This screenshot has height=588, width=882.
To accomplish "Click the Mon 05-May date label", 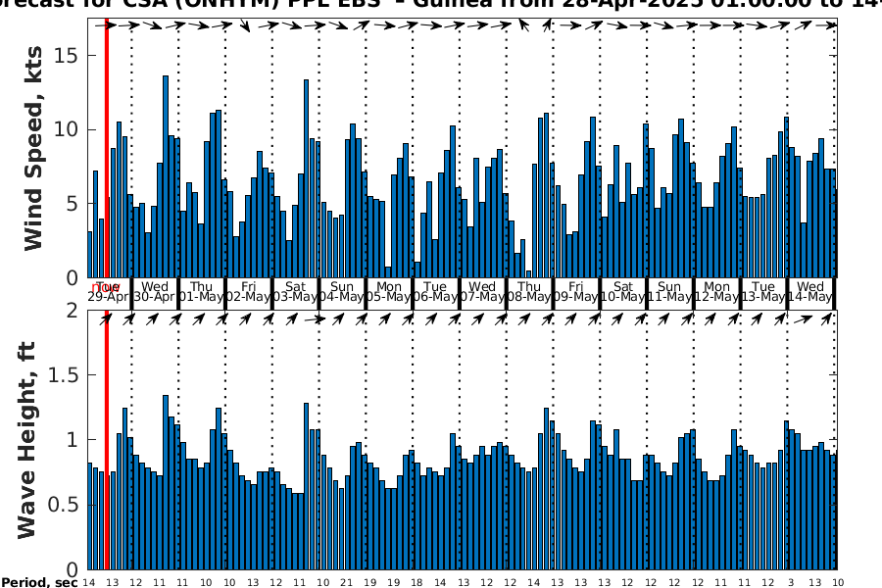I will 389,291.
